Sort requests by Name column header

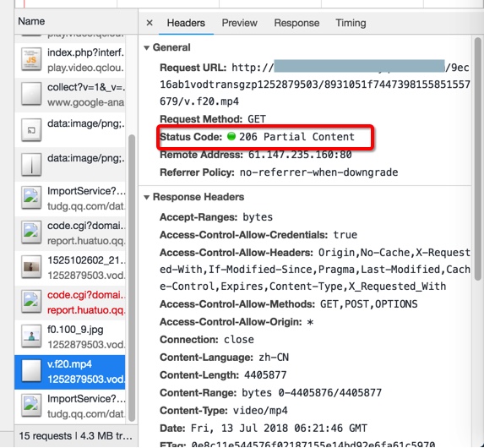pos(31,21)
